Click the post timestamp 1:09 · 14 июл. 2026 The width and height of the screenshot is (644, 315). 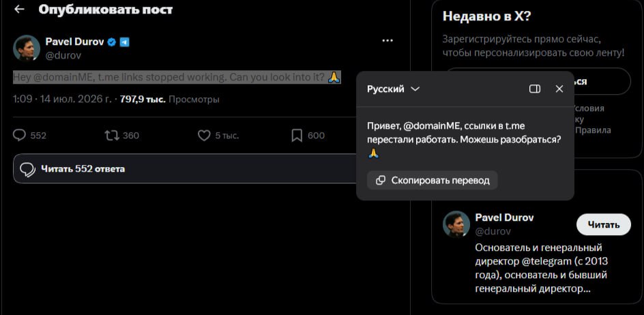[x=62, y=100]
